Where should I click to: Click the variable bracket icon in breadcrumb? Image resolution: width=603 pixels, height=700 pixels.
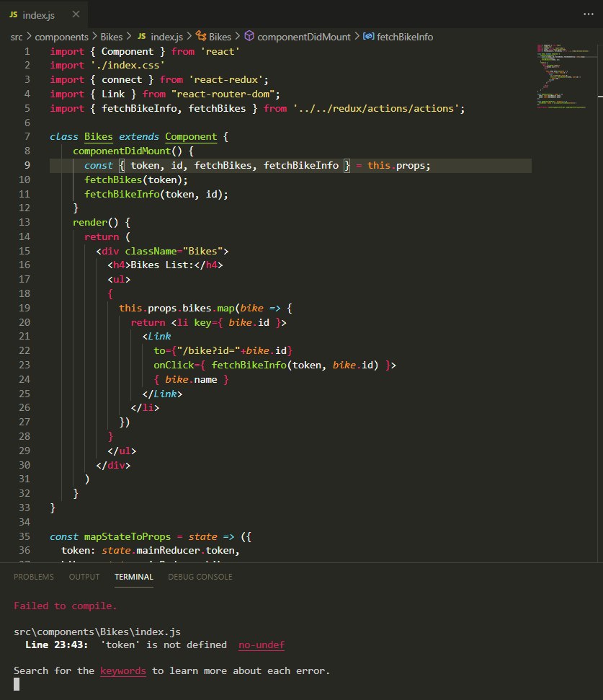pyautogui.click(x=368, y=36)
